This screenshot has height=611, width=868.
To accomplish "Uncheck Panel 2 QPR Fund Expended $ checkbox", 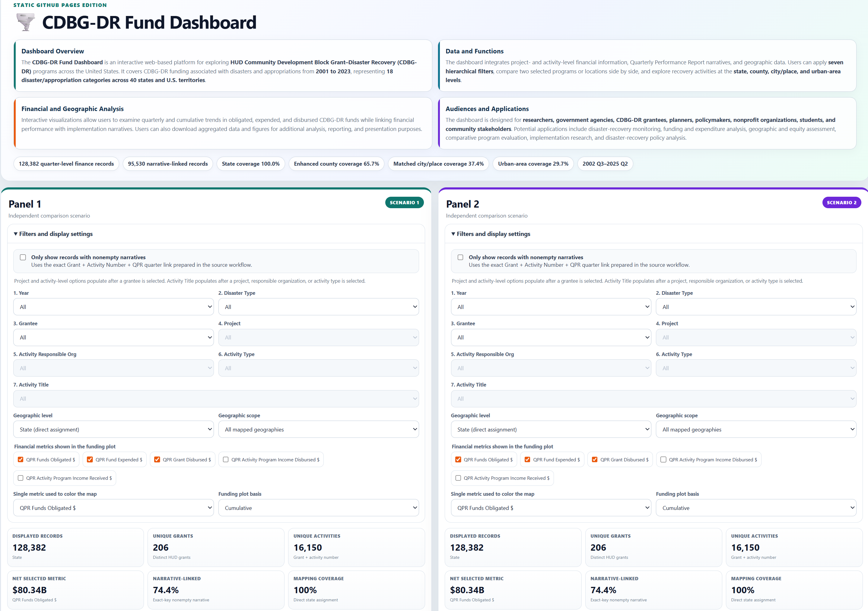I will [527, 460].
